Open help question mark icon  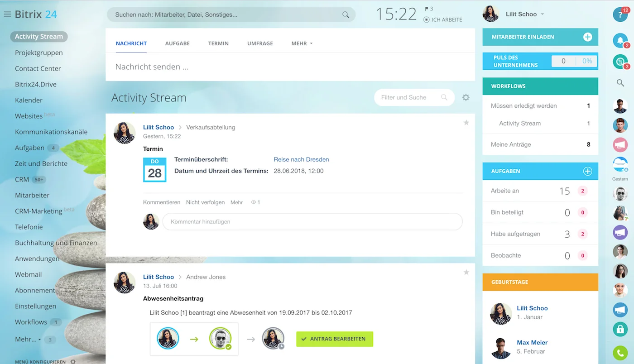coord(620,14)
